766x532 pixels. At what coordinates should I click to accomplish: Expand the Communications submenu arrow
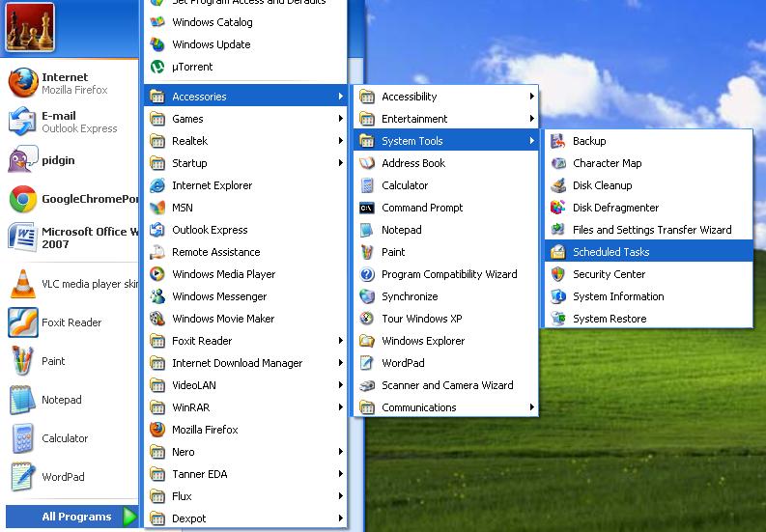532,407
